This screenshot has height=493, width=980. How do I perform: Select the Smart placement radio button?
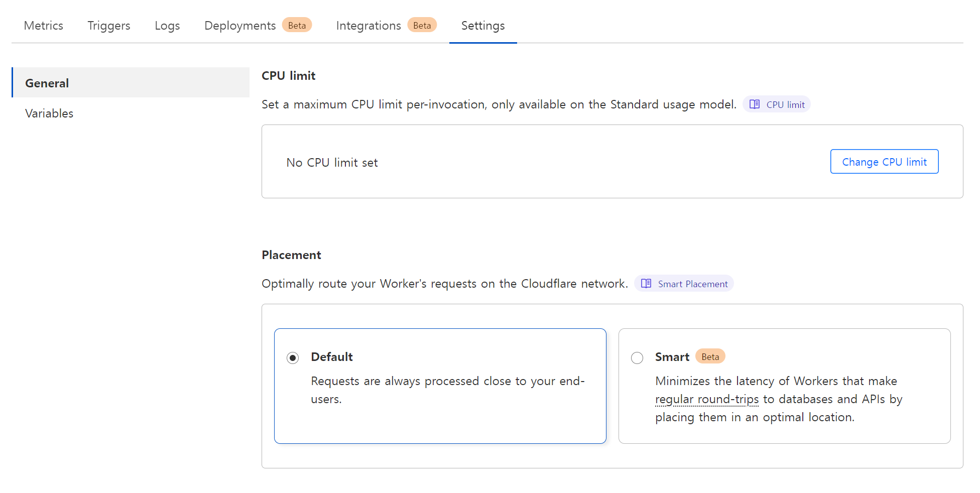pyautogui.click(x=637, y=357)
